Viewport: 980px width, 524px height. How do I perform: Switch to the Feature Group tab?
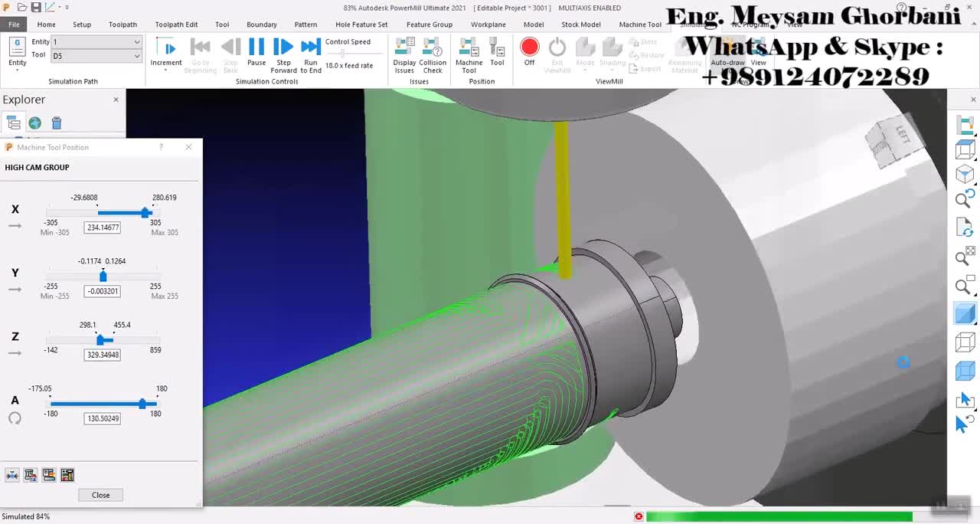pos(430,25)
